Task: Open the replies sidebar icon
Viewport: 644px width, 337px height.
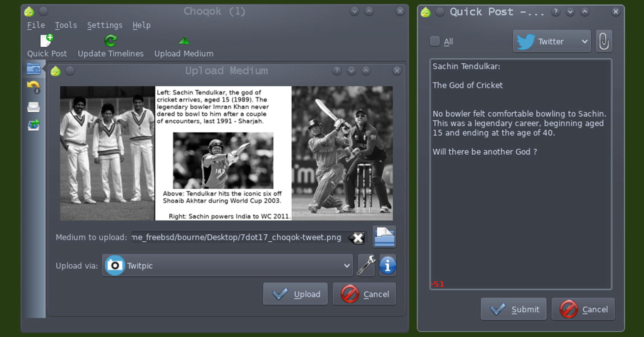Action: [34, 87]
